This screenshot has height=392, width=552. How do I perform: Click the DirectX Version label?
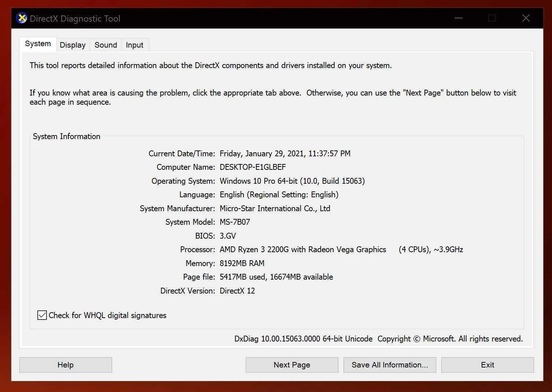click(x=188, y=291)
